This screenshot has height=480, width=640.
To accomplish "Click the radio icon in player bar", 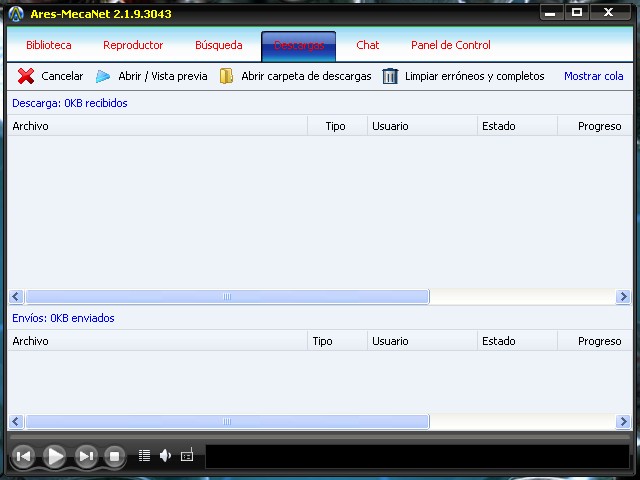I will point(187,455).
